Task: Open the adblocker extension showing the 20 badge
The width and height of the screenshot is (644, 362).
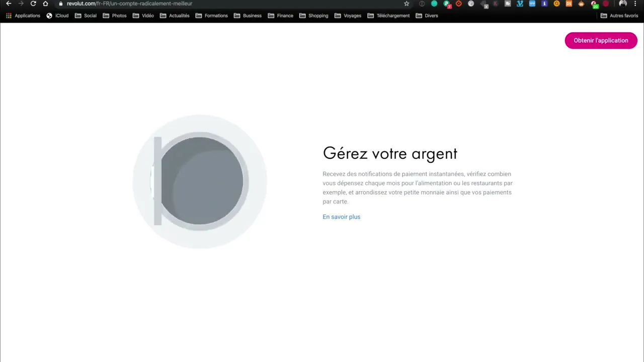Action: tap(595, 4)
